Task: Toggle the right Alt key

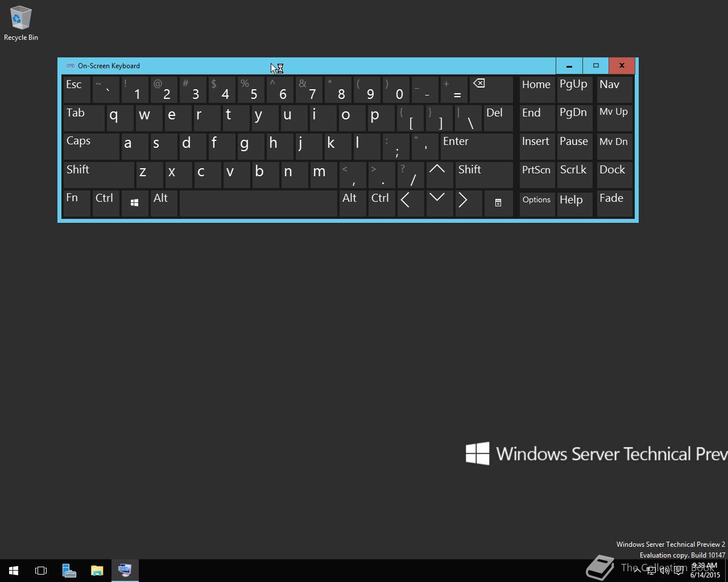Action: click(353, 203)
